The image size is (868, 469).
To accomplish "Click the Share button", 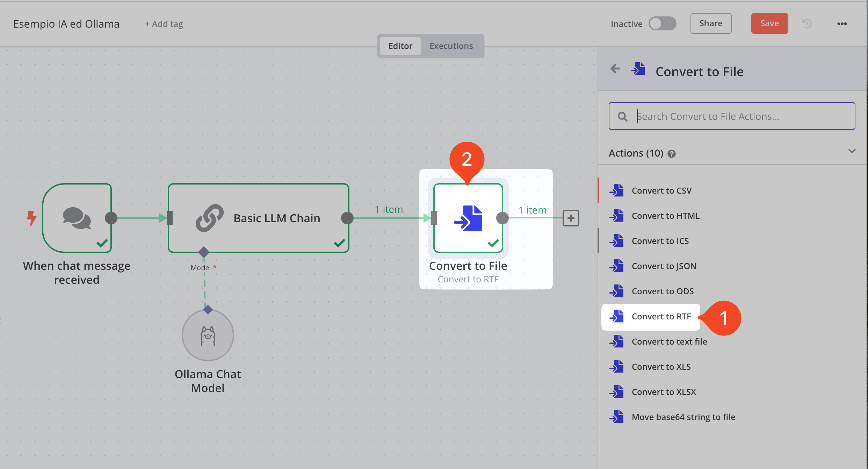I will click(711, 23).
